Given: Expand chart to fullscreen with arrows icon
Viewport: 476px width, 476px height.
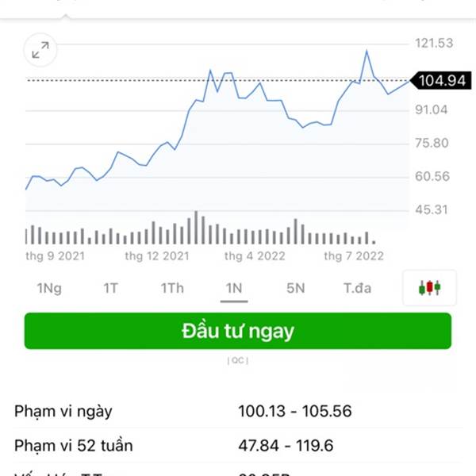Looking at the screenshot, I should tap(40, 50).
